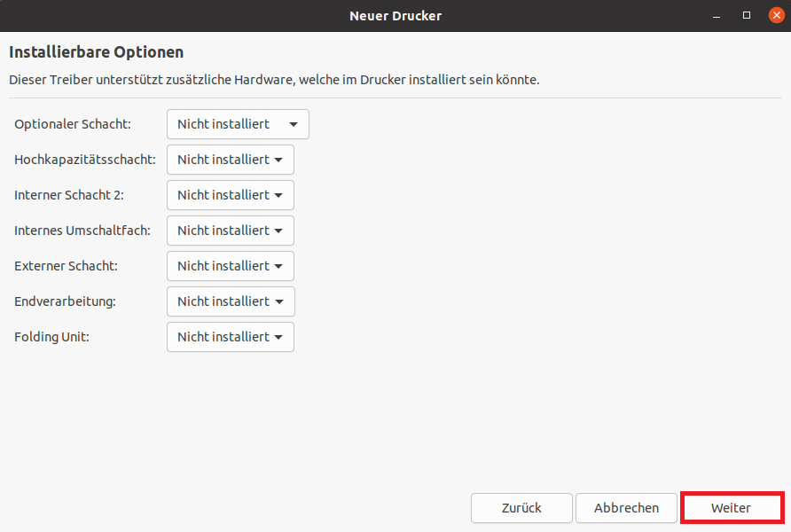
Task: Maximize the Neuer Drucker window
Action: [747, 16]
